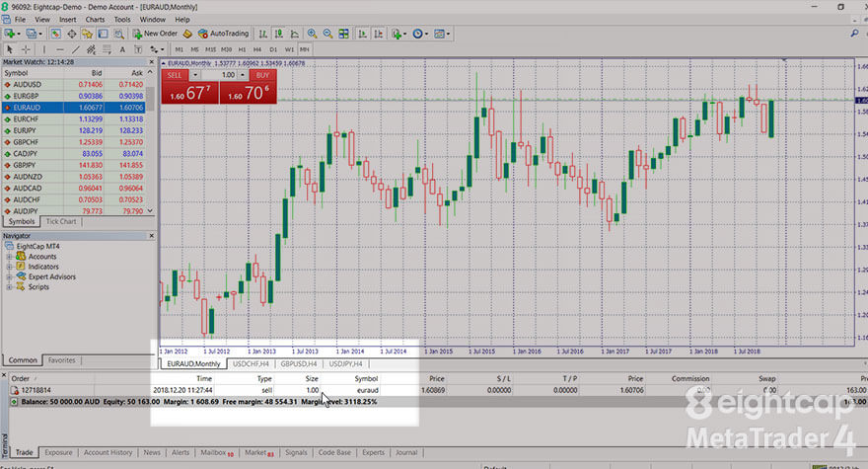This screenshot has height=469, width=868.
Task: Click the red BUY one-click button
Action: [249, 92]
